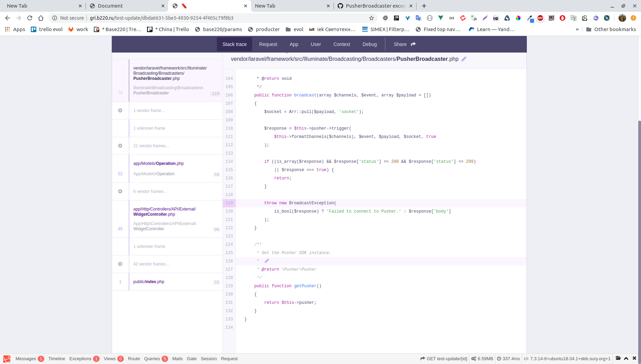Close the debugbar with the X icon
This screenshot has height=364, width=641.
pyautogui.click(x=634, y=358)
